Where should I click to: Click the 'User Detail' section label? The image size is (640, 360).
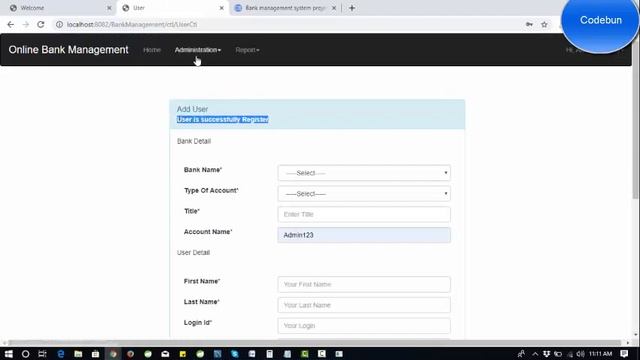tap(193, 253)
